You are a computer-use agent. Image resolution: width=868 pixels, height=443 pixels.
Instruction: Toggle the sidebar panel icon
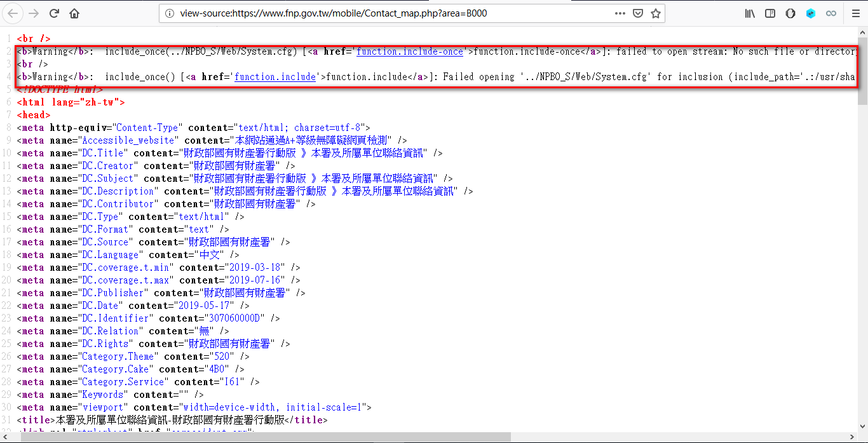(770, 13)
